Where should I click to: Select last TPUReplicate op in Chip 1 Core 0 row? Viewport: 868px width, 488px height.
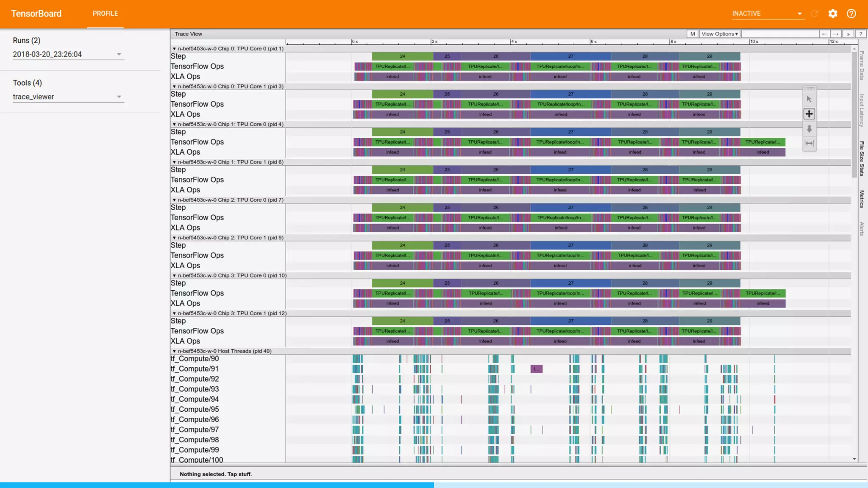click(762, 142)
